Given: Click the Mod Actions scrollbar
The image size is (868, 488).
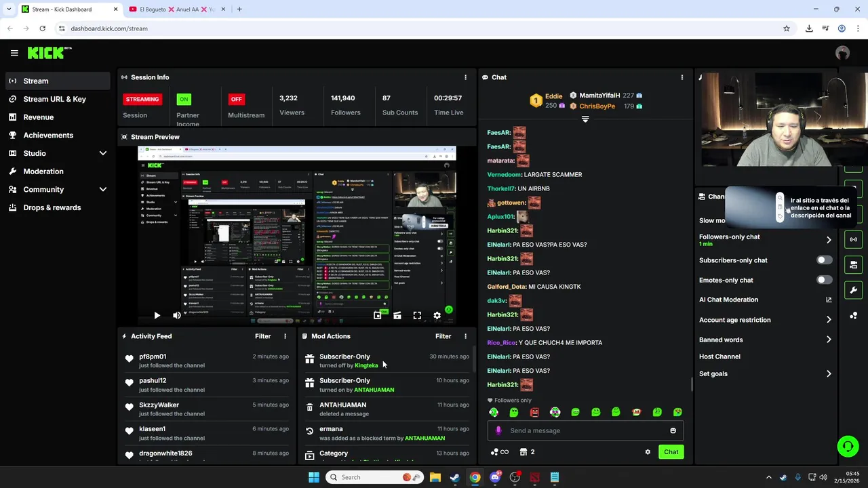Looking at the screenshot, I should point(473,360).
